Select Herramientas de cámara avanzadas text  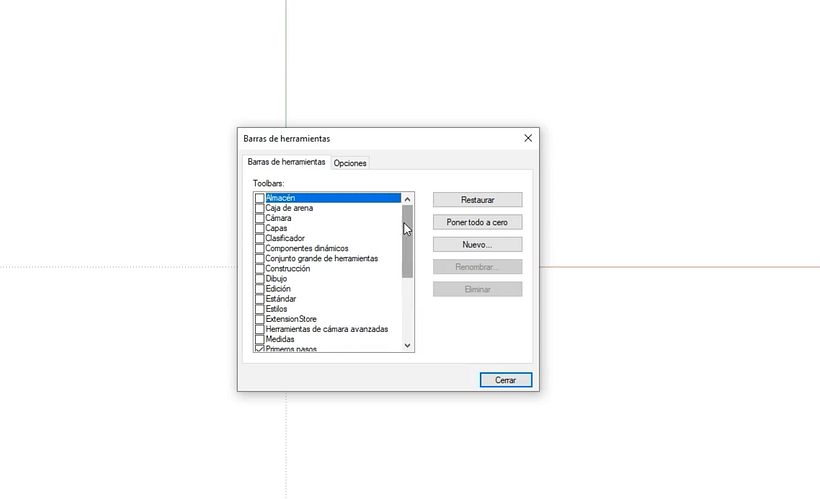click(x=327, y=329)
